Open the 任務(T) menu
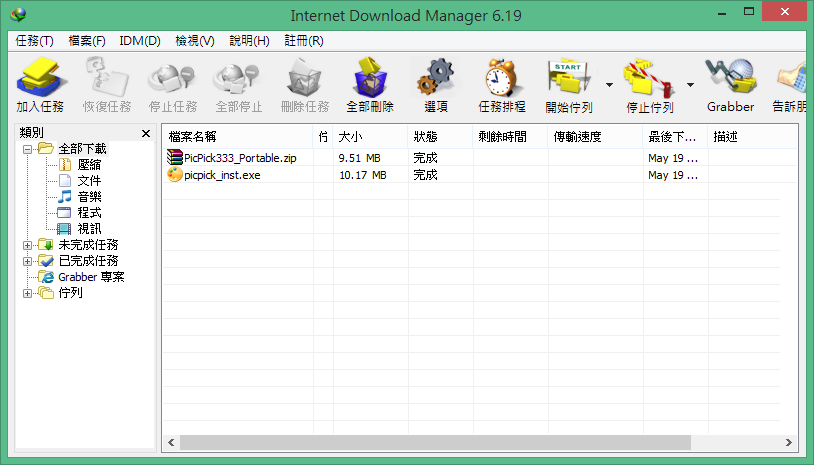 tap(34, 41)
